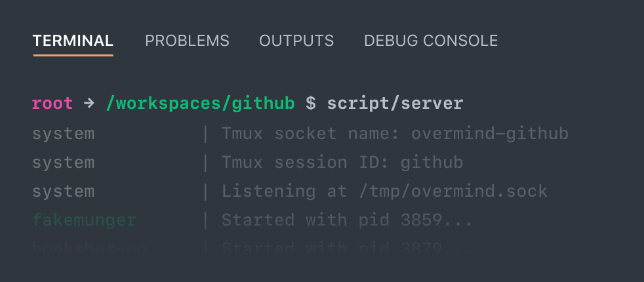Viewport: 644px width, 282px height.
Task: Click the Started with pid 3879 line
Action: click(347, 249)
